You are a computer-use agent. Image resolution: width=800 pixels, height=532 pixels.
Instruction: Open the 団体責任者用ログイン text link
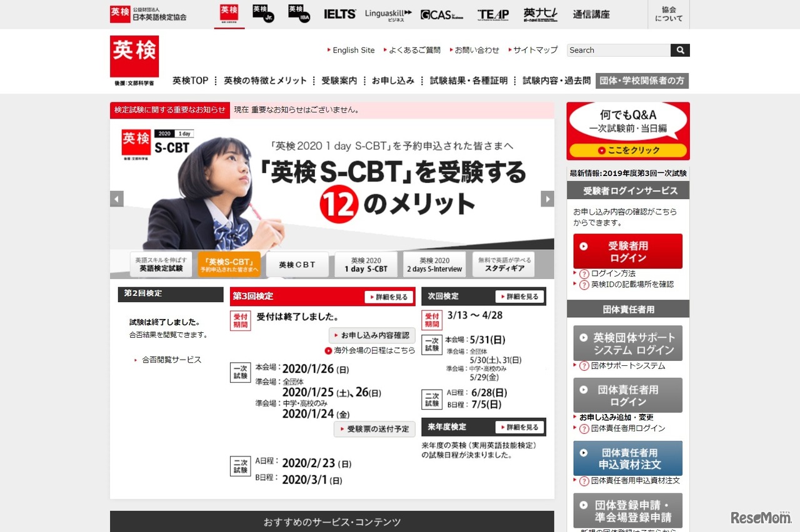628,428
